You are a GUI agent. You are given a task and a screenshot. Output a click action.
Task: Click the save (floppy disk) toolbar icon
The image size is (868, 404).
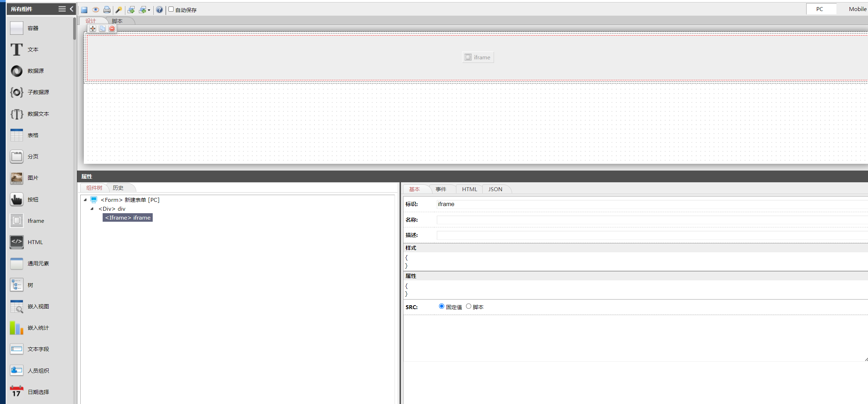click(84, 10)
